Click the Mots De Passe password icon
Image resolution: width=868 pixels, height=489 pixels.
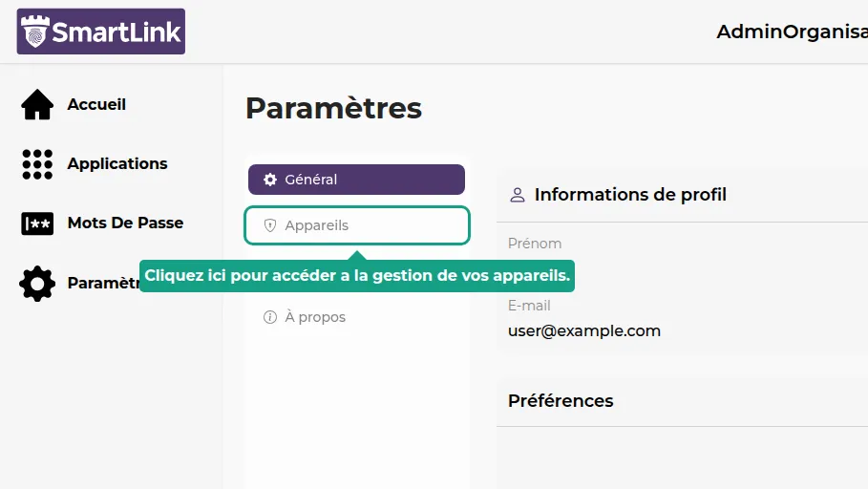[x=37, y=223]
